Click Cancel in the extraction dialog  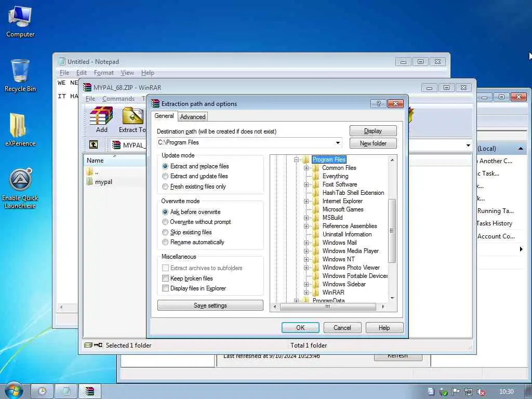tap(342, 328)
